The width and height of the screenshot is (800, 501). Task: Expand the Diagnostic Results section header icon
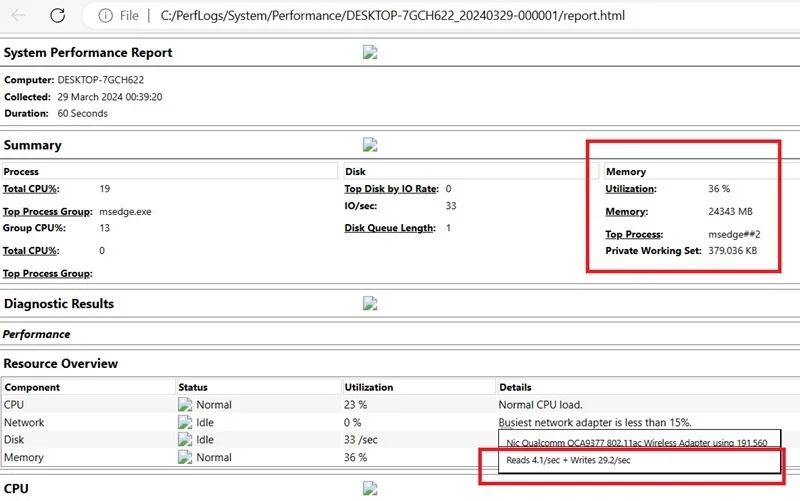tap(369, 303)
